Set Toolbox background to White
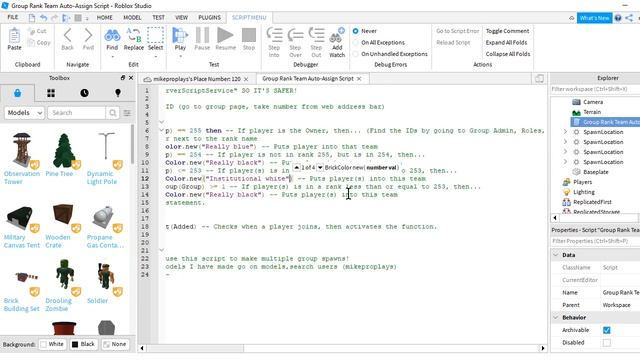The height and width of the screenshot is (360, 640). 52,344
